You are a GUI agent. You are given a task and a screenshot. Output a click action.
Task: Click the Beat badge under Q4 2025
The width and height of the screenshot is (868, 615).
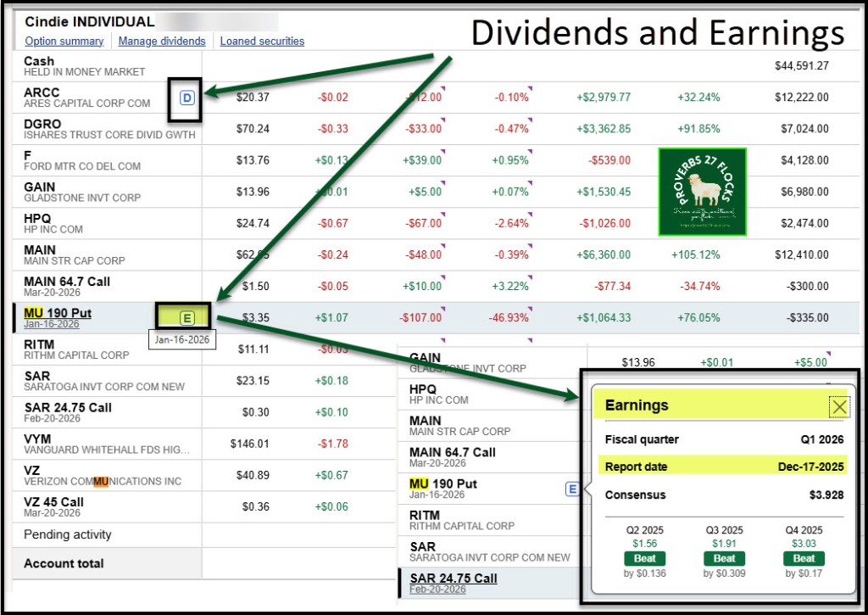[804, 558]
